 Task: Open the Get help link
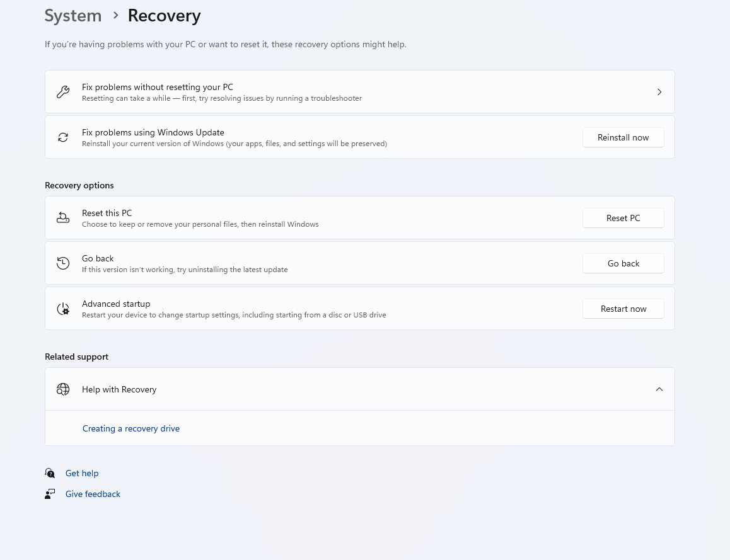click(82, 473)
